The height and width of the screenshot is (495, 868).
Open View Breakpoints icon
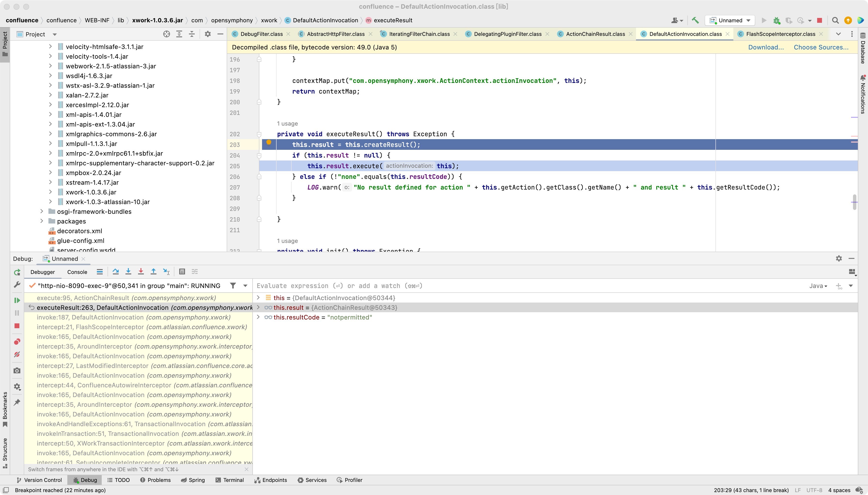[x=17, y=342]
